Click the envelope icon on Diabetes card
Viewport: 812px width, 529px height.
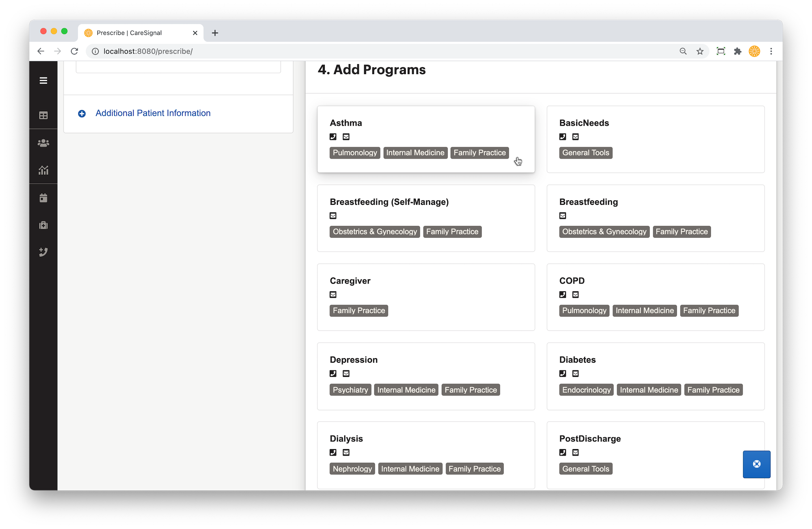tap(575, 373)
